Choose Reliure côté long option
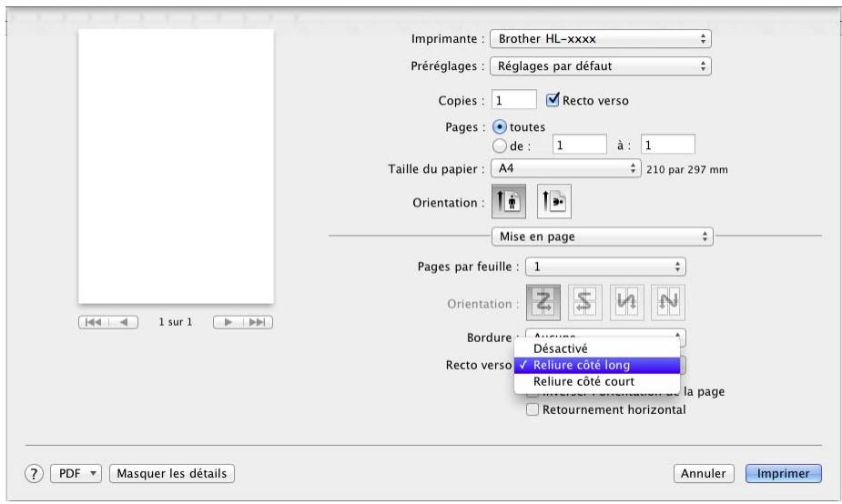The width and height of the screenshot is (842, 504). pos(597,365)
